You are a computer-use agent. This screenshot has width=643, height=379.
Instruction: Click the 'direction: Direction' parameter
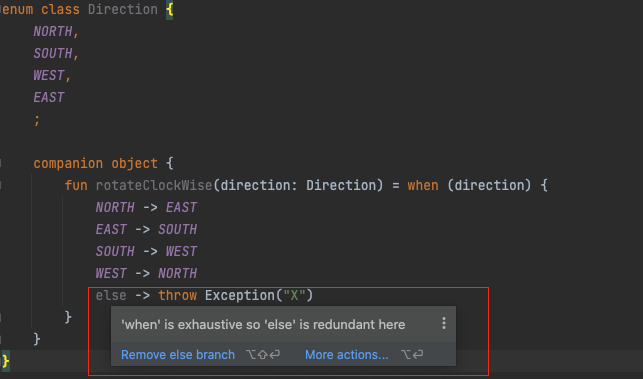click(x=298, y=185)
